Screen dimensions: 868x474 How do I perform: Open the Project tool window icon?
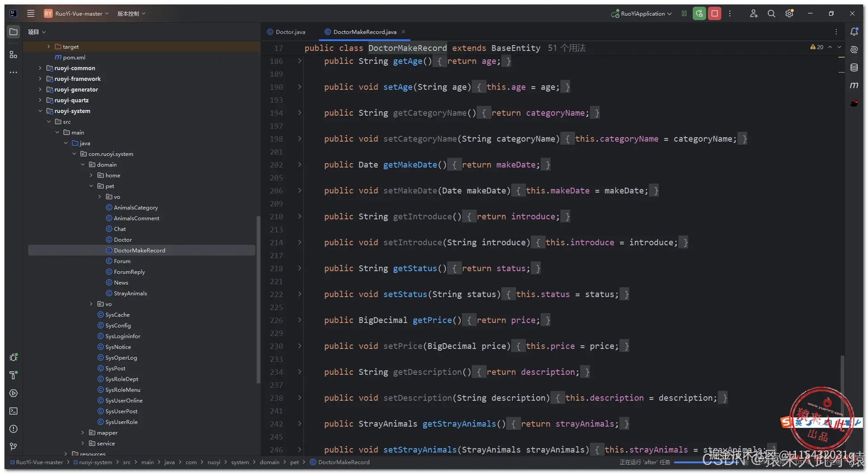pyautogui.click(x=13, y=32)
